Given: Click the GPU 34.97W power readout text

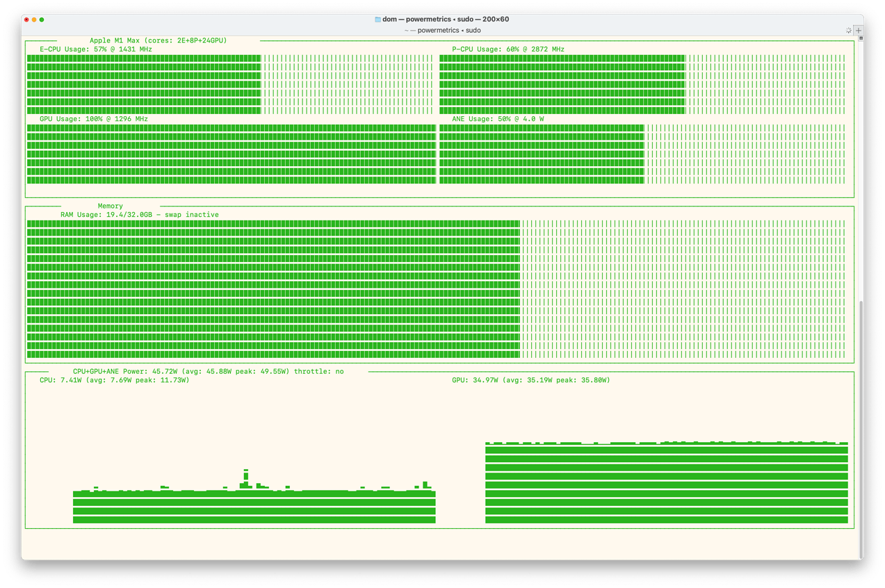Looking at the screenshot, I should [x=530, y=380].
